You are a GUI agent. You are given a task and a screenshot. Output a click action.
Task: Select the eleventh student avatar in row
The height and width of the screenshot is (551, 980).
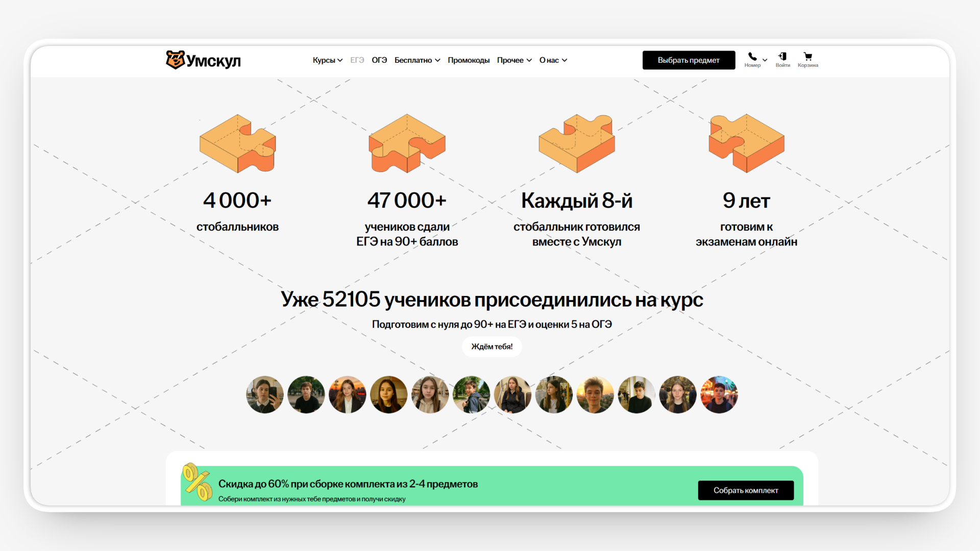coord(678,395)
